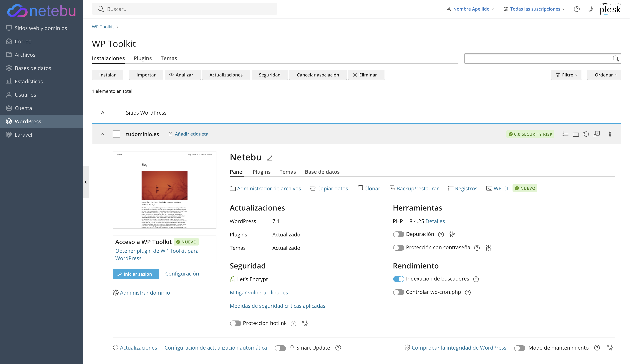
Task: Switch to the Instalaciones tab
Action: click(x=108, y=58)
